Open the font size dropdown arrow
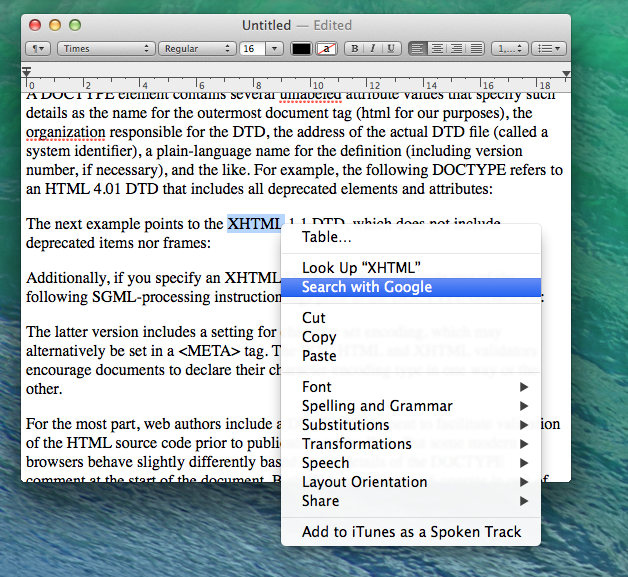 [x=274, y=48]
